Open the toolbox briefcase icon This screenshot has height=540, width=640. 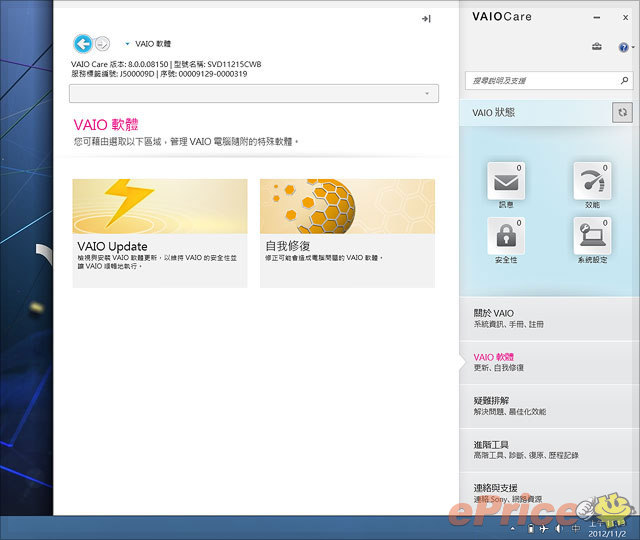[597, 47]
